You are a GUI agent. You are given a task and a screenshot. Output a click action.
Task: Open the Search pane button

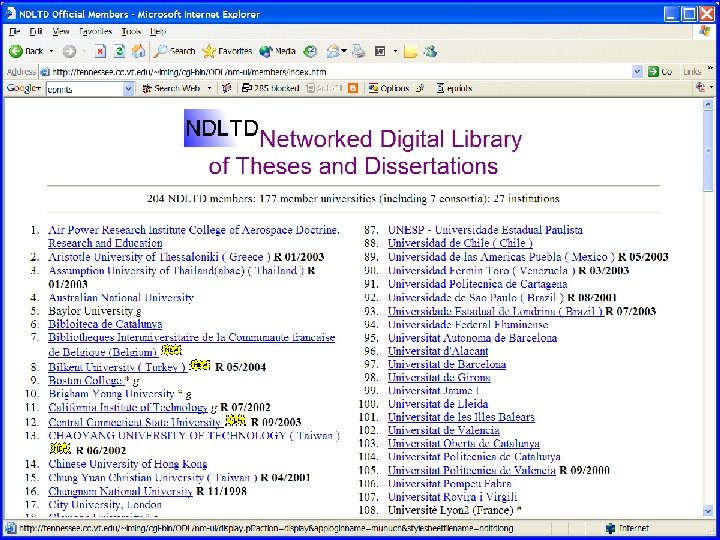[x=174, y=51]
